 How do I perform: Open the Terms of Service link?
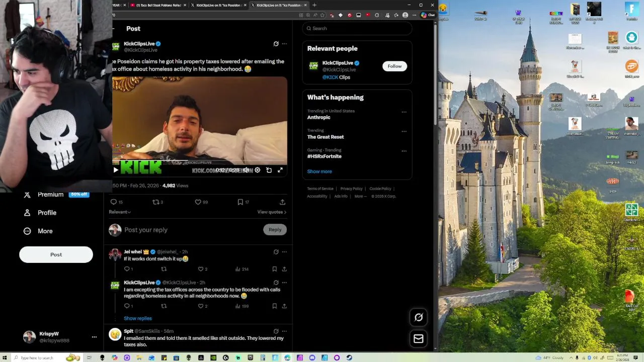tap(320, 189)
